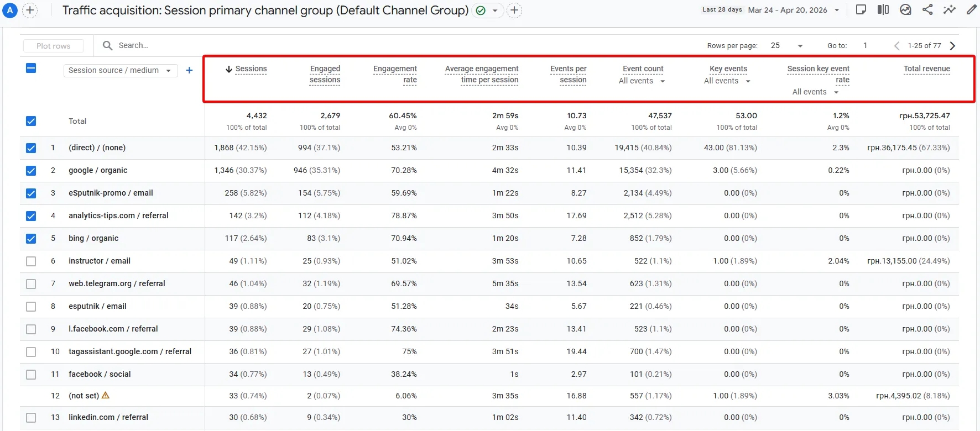
Task: Open the Insights icon
Action: (905, 9)
